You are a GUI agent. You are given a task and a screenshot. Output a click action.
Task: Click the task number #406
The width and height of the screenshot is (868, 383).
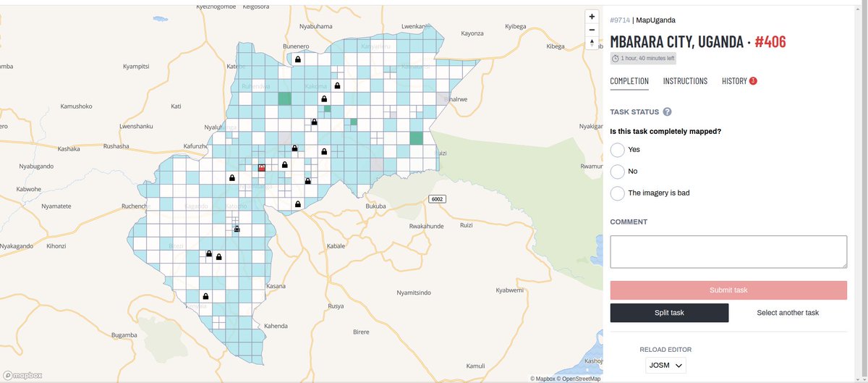tap(770, 41)
